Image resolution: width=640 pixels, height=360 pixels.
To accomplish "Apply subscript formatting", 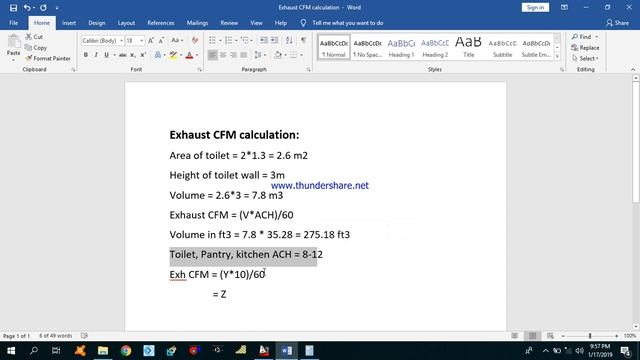I will (x=133, y=55).
